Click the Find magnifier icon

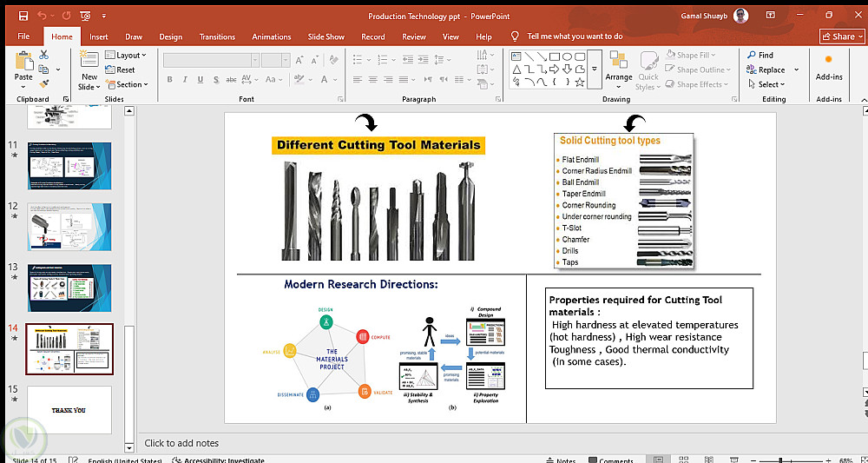click(752, 55)
